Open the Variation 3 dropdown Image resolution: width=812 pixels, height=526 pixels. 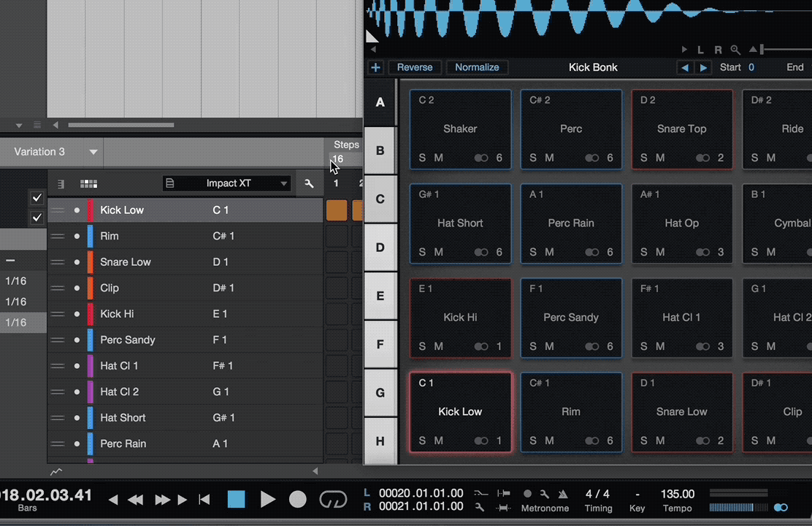[51, 151]
